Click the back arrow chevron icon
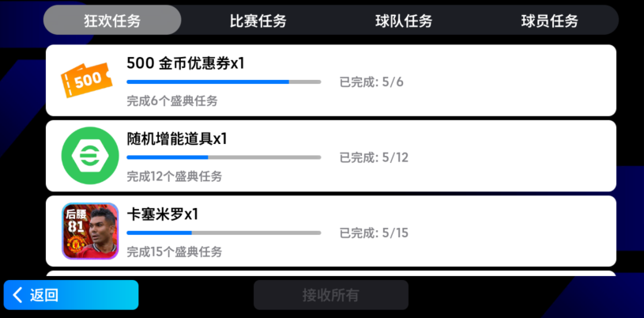This screenshot has height=318, width=644. (17, 295)
